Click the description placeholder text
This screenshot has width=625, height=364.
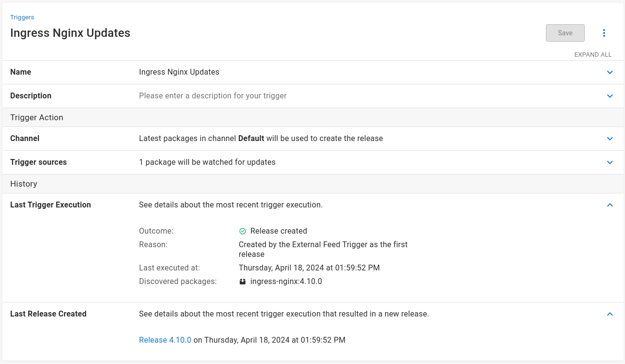(x=213, y=96)
